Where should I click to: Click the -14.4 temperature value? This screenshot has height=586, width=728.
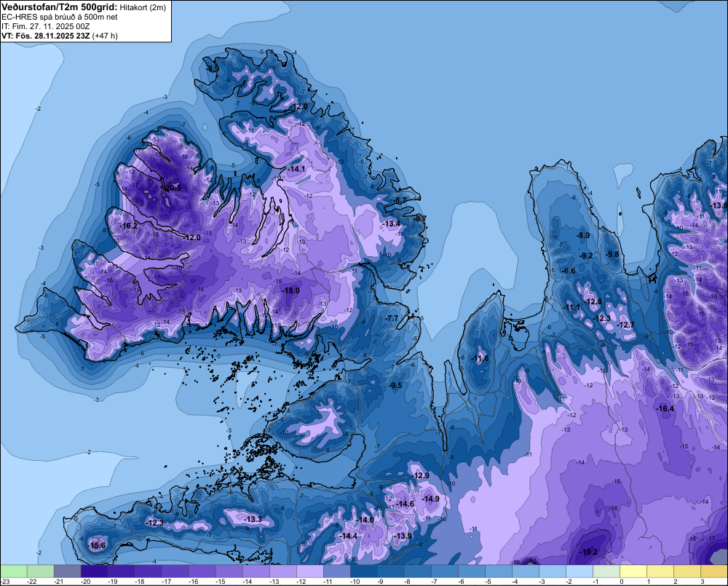coord(348,536)
